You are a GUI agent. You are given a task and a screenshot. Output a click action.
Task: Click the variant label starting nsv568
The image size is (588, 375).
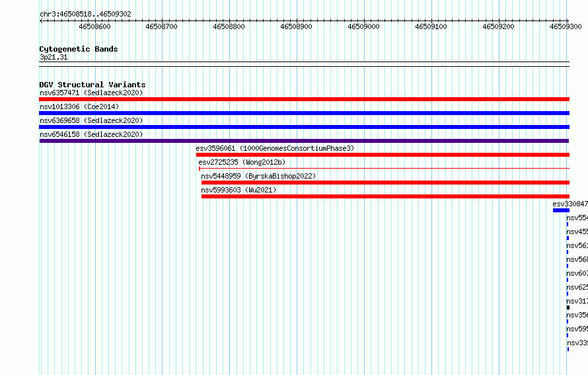[x=577, y=259]
